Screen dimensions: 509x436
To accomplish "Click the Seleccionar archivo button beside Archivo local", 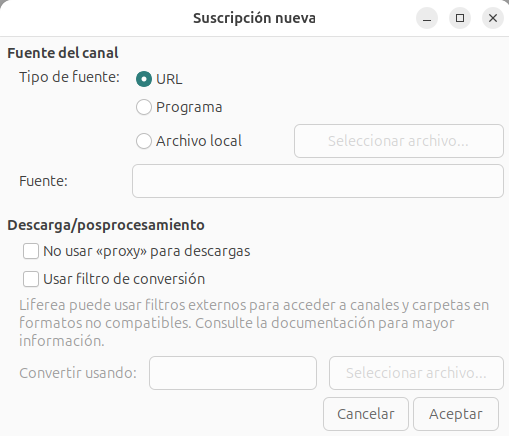I will pos(399,141).
